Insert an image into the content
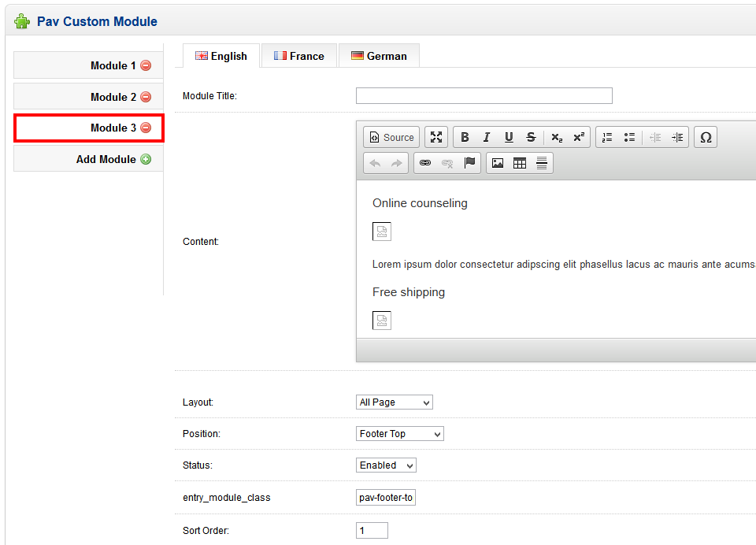 tap(498, 163)
